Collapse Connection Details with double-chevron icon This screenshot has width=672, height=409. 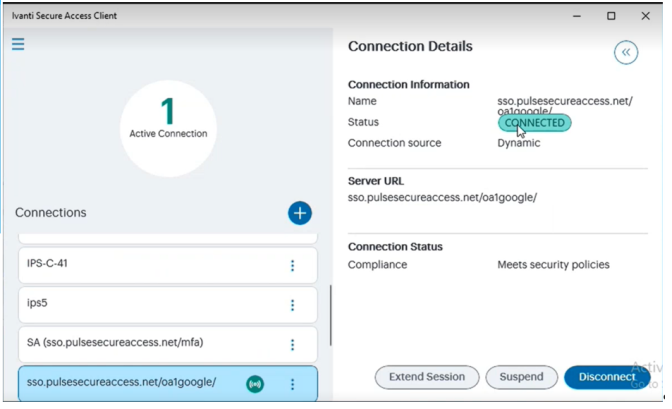coord(626,52)
